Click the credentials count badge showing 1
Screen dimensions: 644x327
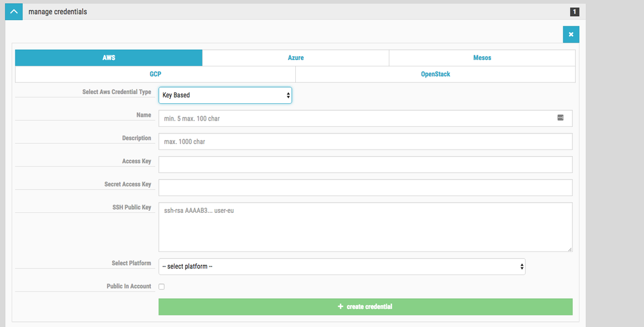[574, 12]
